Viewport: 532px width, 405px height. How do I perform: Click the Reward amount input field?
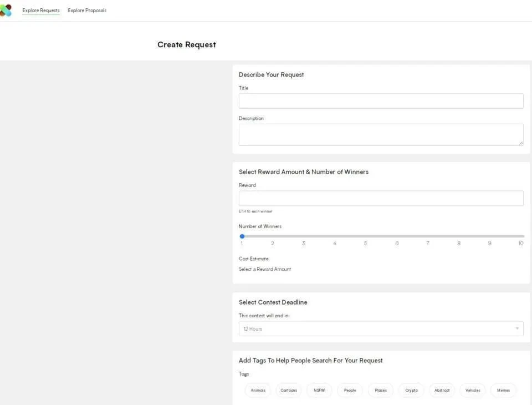(381, 199)
